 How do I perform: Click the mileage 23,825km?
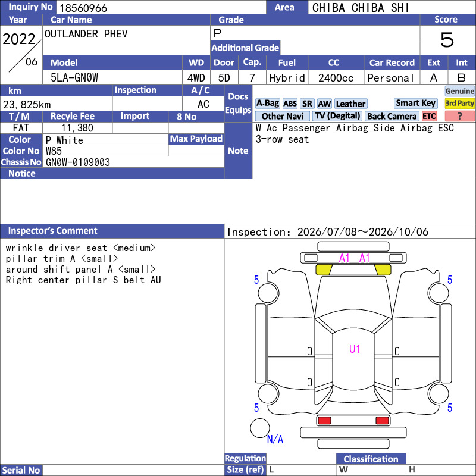(x=27, y=105)
